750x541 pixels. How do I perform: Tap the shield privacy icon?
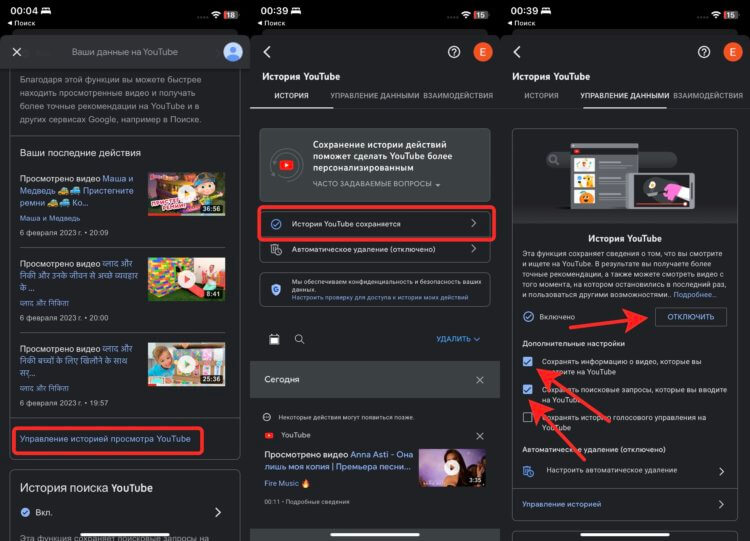276,289
